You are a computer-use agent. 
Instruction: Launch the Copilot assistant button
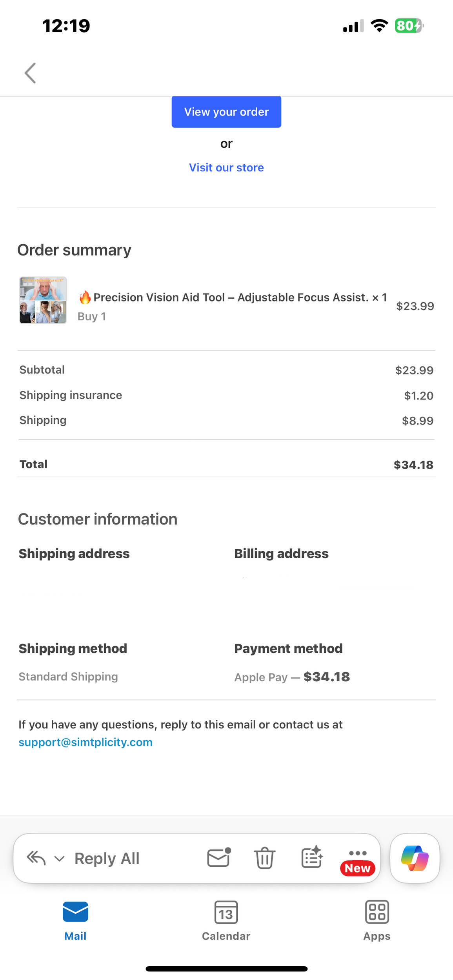tap(415, 858)
